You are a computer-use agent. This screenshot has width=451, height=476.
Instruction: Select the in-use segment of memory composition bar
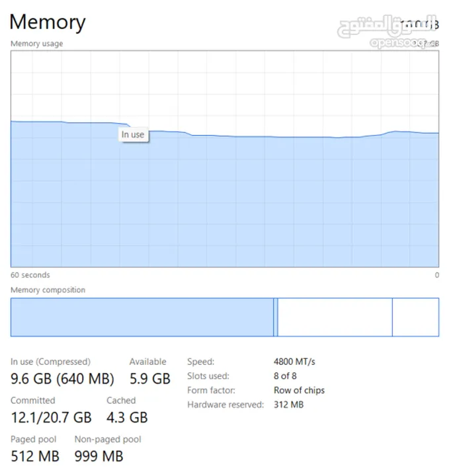(142, 317)
